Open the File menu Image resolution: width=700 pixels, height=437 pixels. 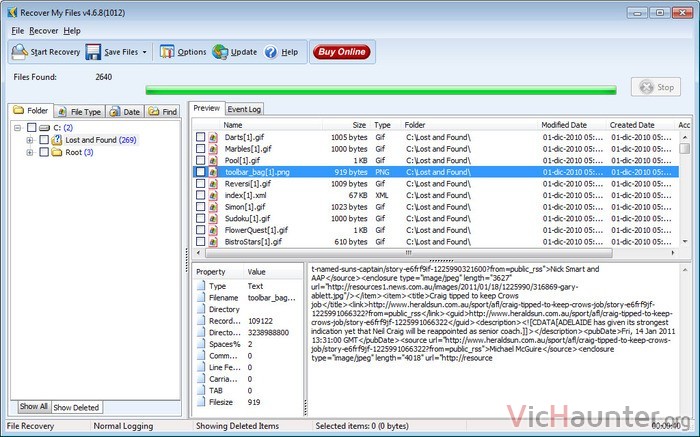click(x=17, y=31)
